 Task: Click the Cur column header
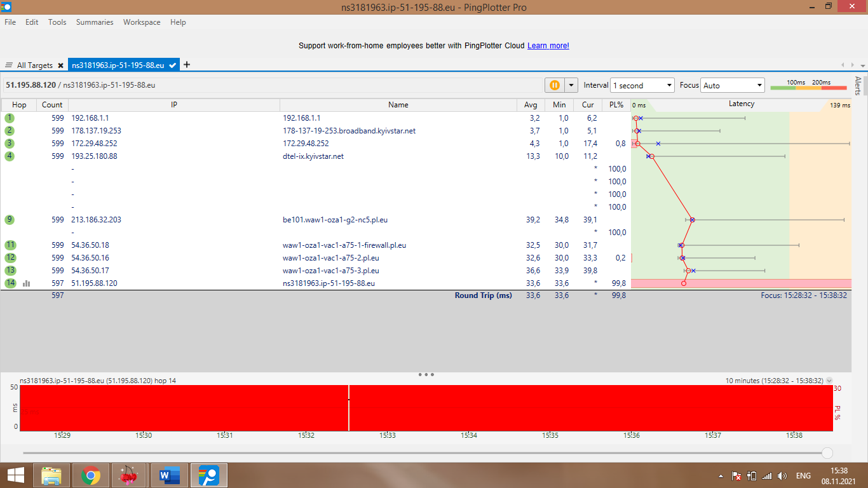click(x=588, y=105)
